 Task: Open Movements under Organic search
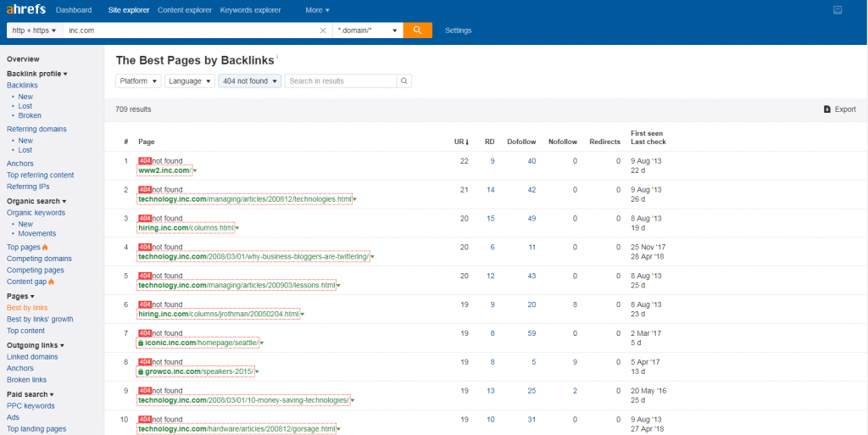coord(37,233)
